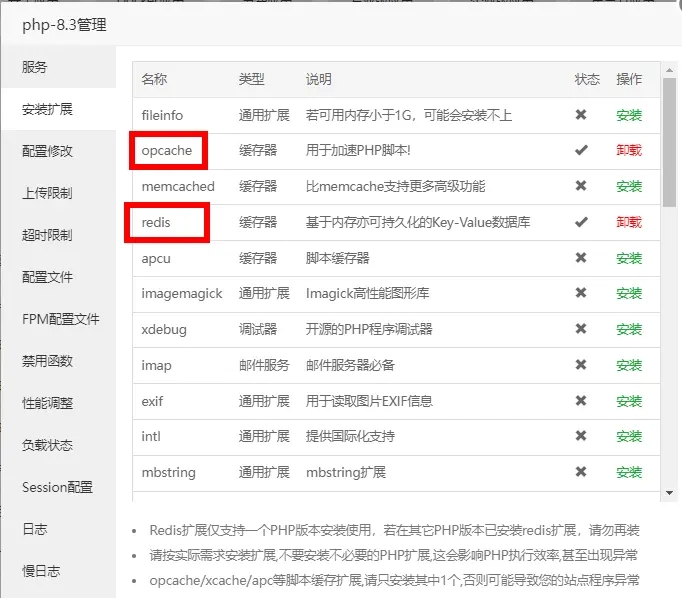The image size is (682, 598).
Task: Click the 名称 column header
Action: (154, 79)
